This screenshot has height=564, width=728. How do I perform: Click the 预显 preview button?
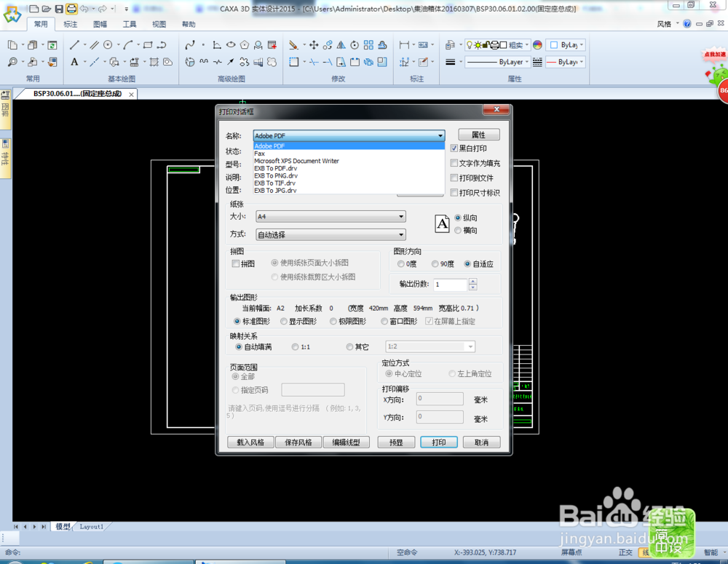[396, 442]
